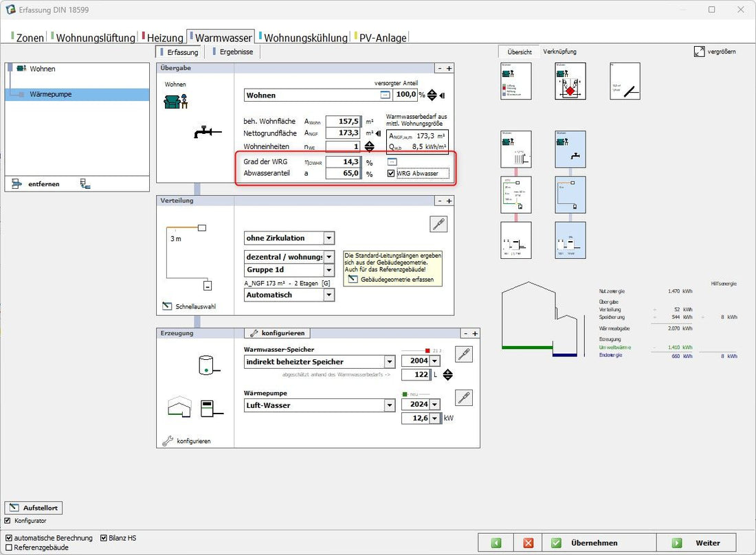Screen dimensions: 756x555
Task: Expand the Luft-Wasser heat pump type dropdown
Action: coord(389,405)
